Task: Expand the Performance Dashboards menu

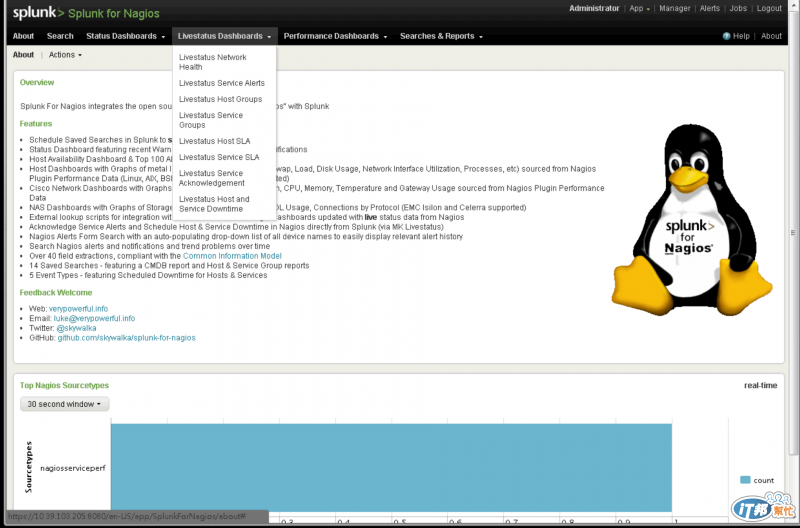Action: pyautogui.click(x=335, y=36)
